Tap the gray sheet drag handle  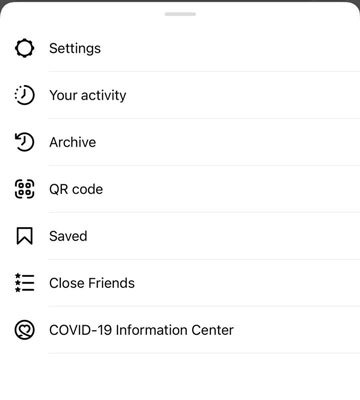click(x=180, y=14)
